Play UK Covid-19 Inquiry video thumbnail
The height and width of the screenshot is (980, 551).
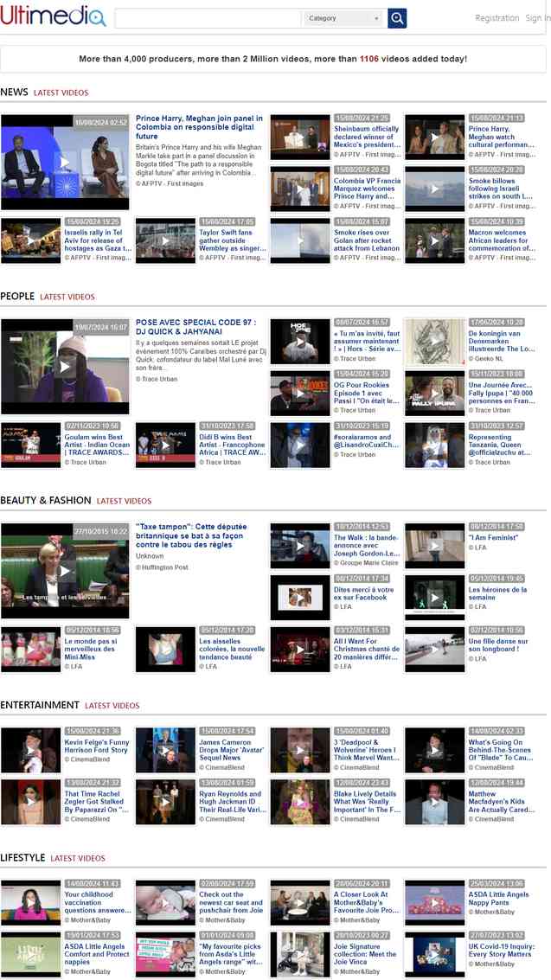point(435,954)
